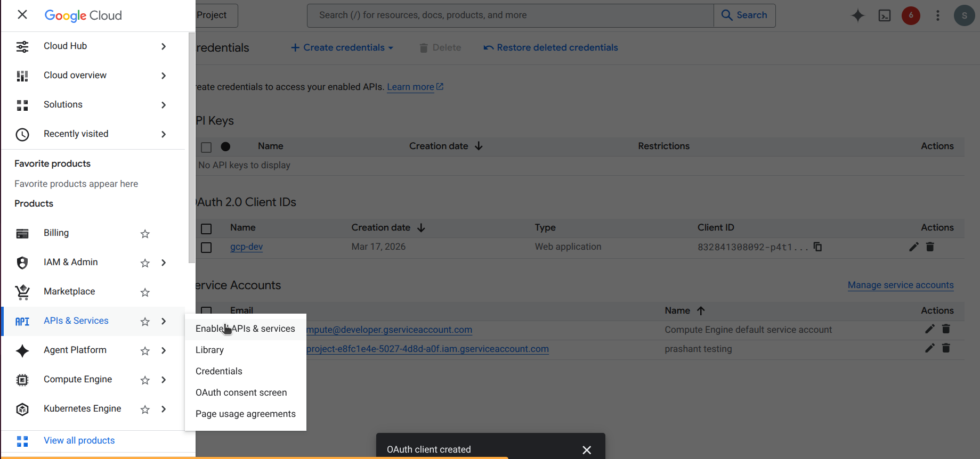
Task: Edit the prashant testing service account
Action: (x=930, y=348)
